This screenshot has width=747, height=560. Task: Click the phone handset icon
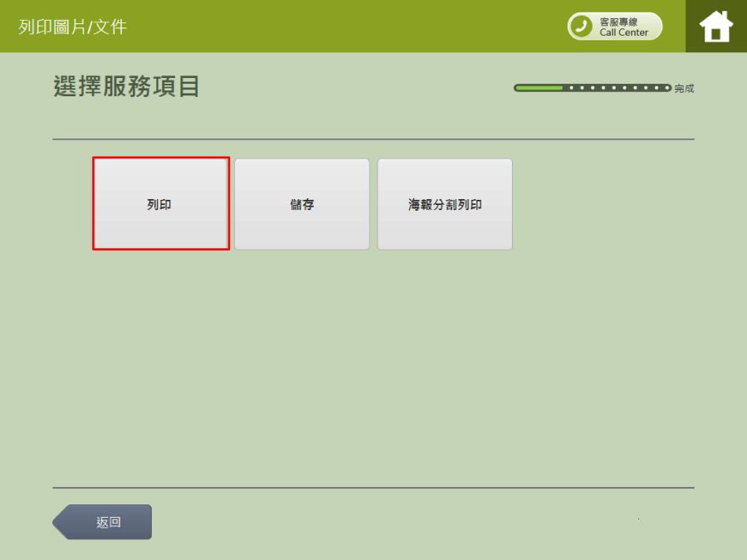pos(582,27)
